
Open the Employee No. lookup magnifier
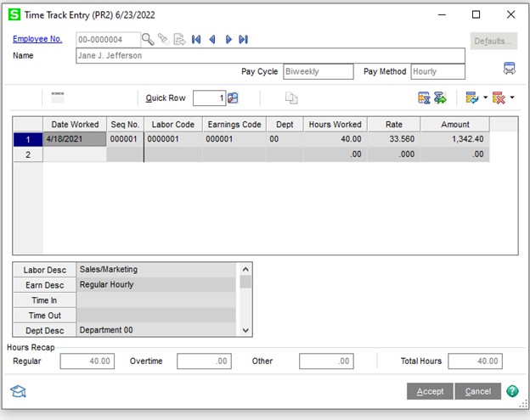tap(148, 40)
